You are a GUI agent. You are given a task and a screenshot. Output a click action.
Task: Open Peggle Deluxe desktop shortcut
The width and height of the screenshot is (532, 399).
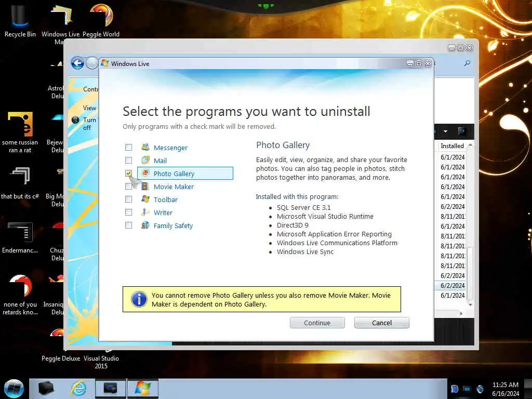(x=61, y=358)
